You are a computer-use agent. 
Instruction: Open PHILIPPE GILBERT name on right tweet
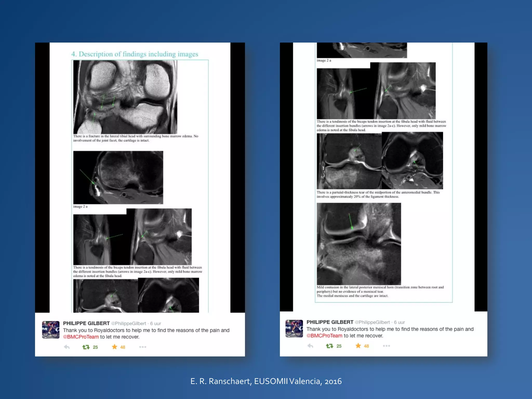coord(330,322)
